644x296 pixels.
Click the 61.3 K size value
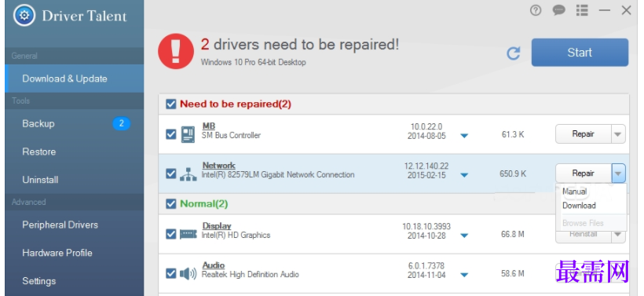pos(513,134)
